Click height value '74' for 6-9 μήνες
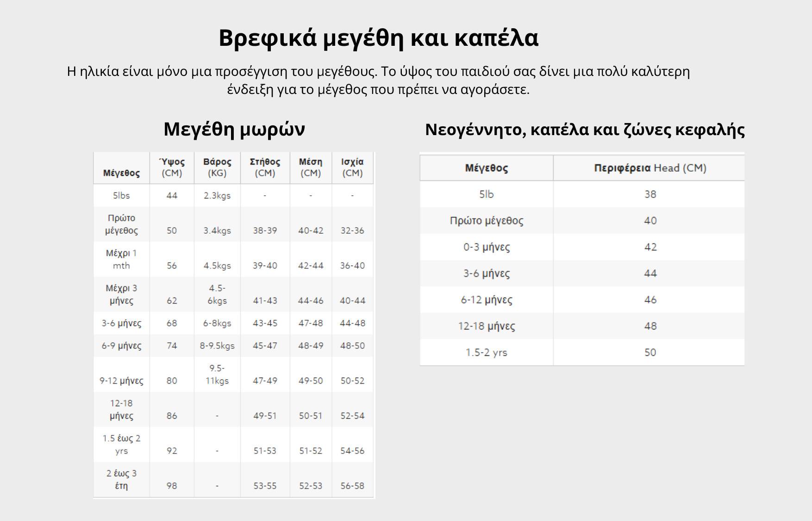 coord(172,346)
